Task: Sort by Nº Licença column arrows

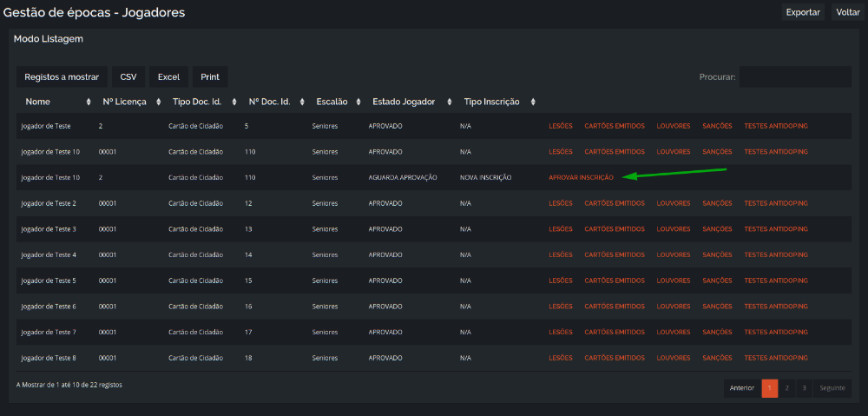Action: tap(158, 102)
